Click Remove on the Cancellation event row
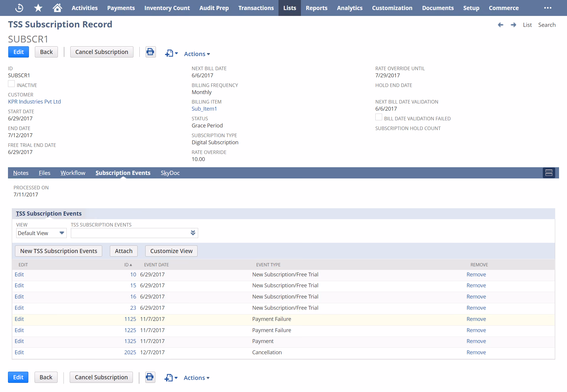 click(x=476, y=352)
